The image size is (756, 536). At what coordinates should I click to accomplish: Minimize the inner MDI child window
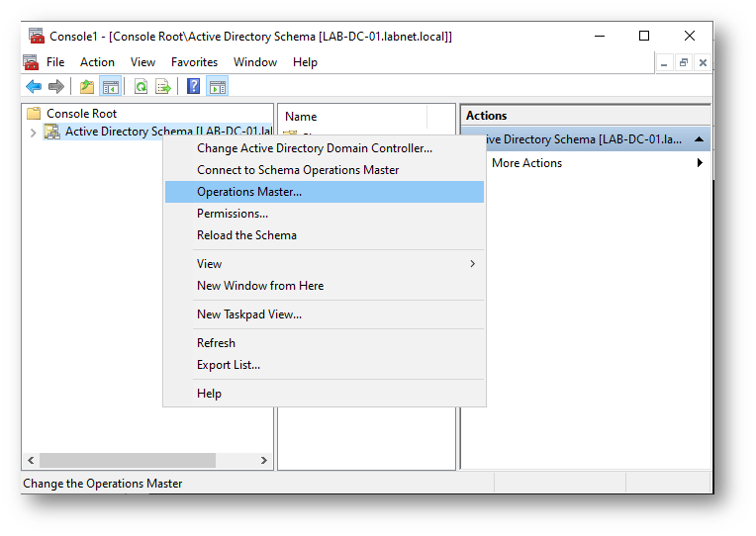pyautogui.click(x=664, y=62)
